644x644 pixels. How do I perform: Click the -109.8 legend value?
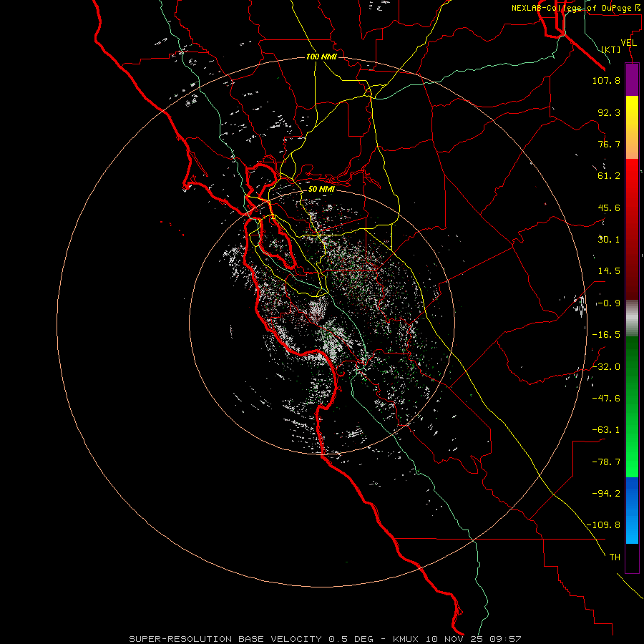coord(604,525)
